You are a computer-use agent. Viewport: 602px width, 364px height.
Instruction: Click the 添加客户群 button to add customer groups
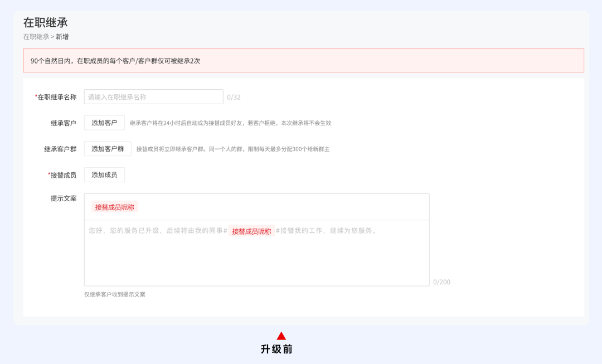click(107, 149)
